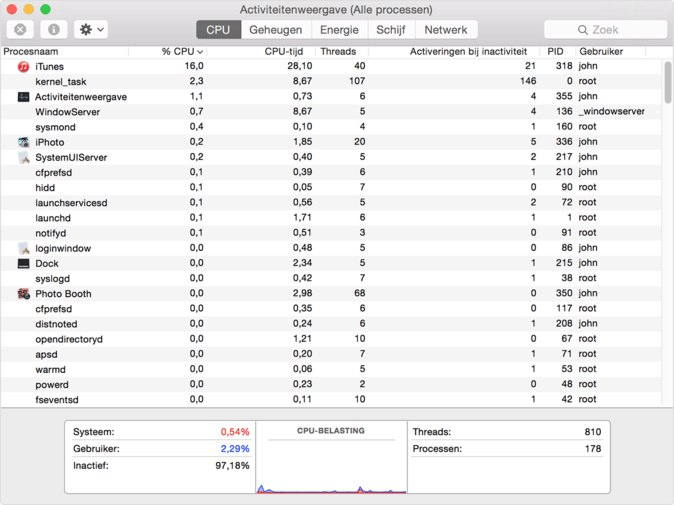
Task: Sort by Activeringen bij inactiviteit column
Action: 454,52
